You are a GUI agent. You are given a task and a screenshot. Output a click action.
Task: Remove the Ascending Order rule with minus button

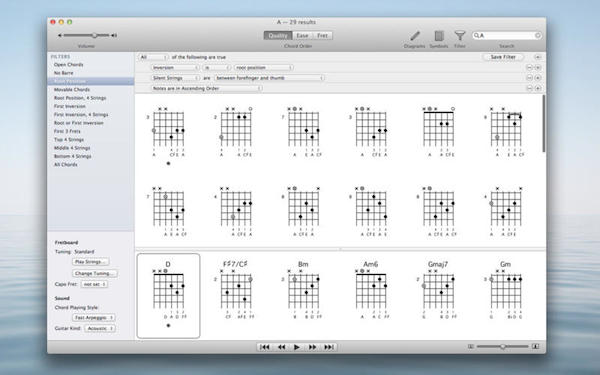pos(530,88)
